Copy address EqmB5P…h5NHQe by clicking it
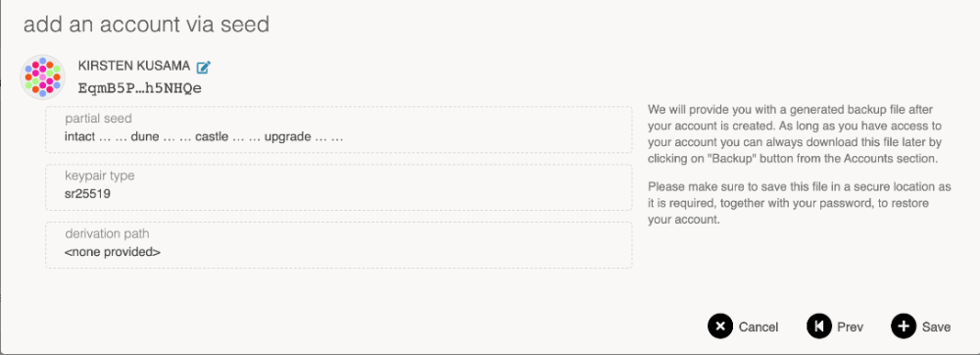980x355 pixels. (x=140, y=87)
